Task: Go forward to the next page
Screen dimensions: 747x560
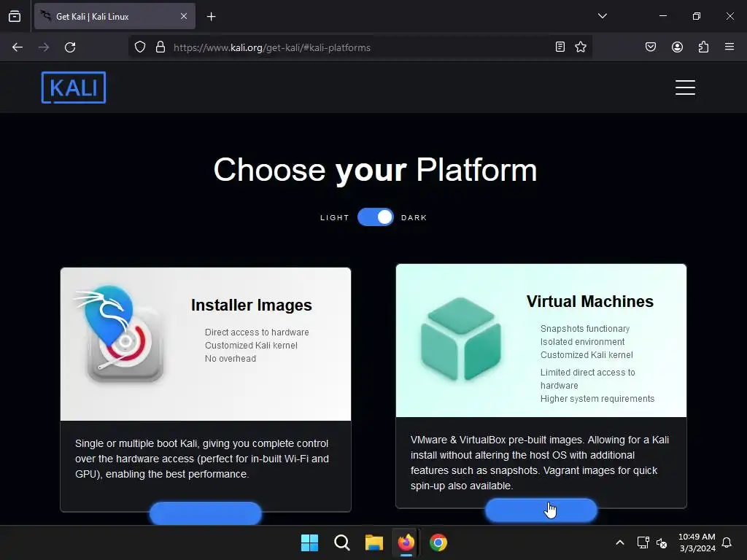Action: (x=44, y=47)
